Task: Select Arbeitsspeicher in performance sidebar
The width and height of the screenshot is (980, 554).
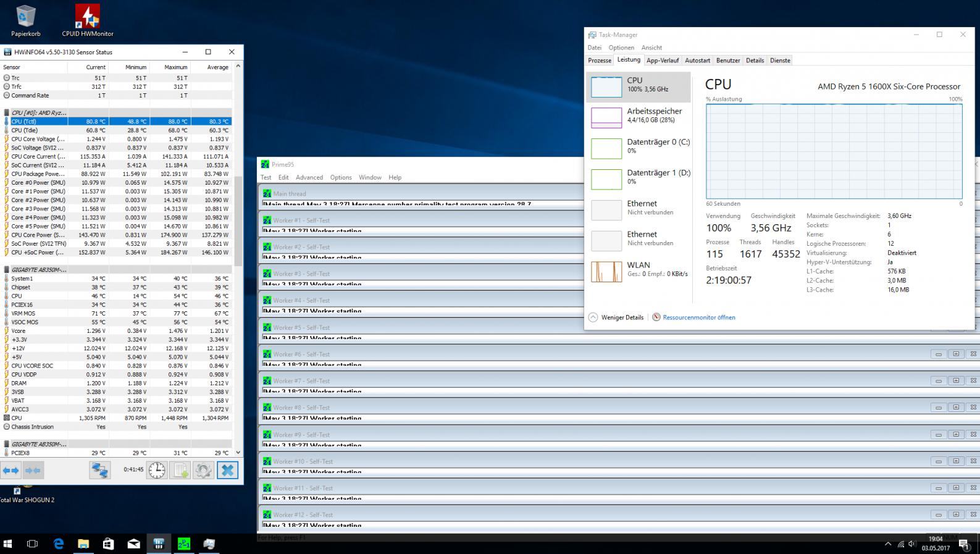Action: (x=639, y=117)
